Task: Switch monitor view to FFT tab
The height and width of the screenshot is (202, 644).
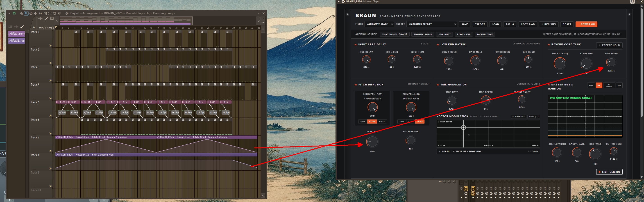Action: coord(619,85)
